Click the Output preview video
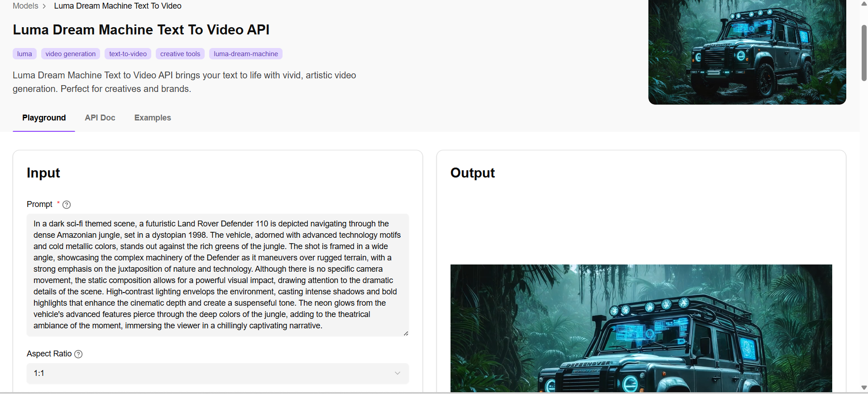The image size is (868, 394). pyautogui.click(x=641, y=328)
